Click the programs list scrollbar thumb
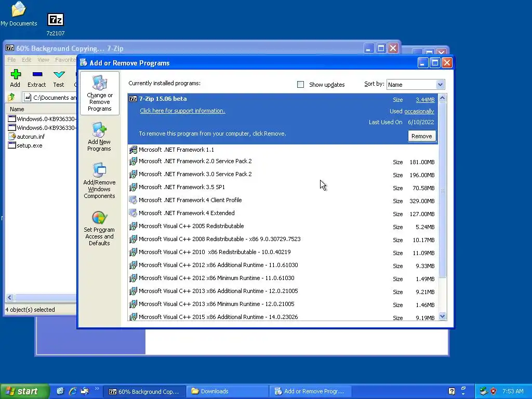The image size is (532, 399). pos(443,190)
